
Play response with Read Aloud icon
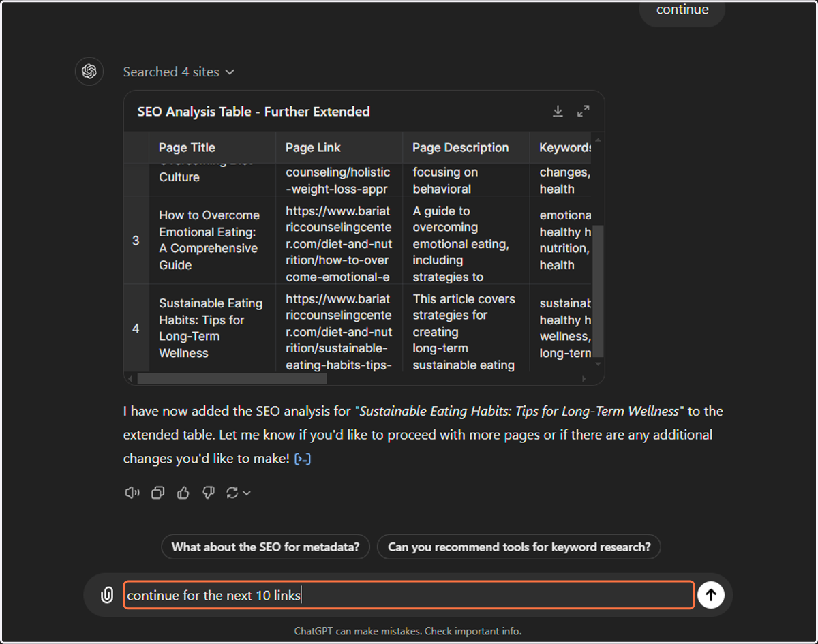132,493
